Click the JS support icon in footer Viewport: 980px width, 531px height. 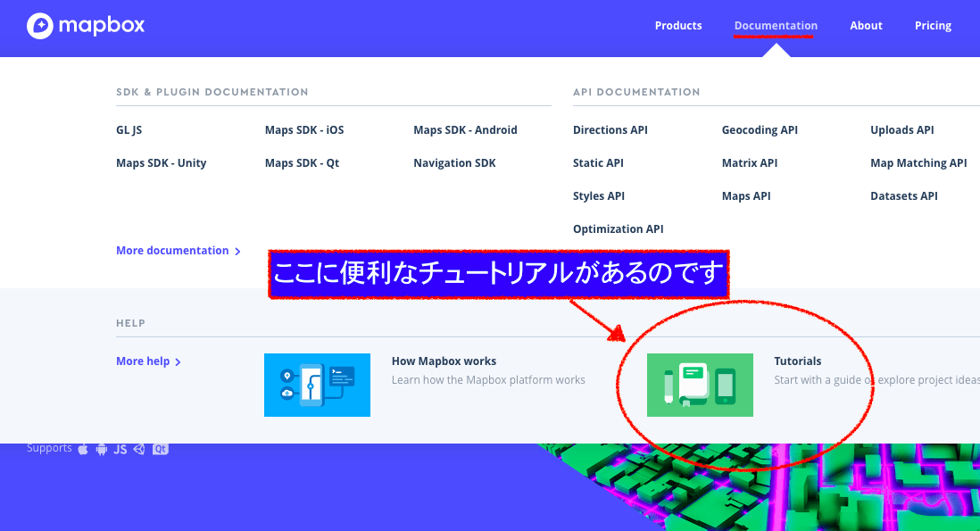[120, 449]
